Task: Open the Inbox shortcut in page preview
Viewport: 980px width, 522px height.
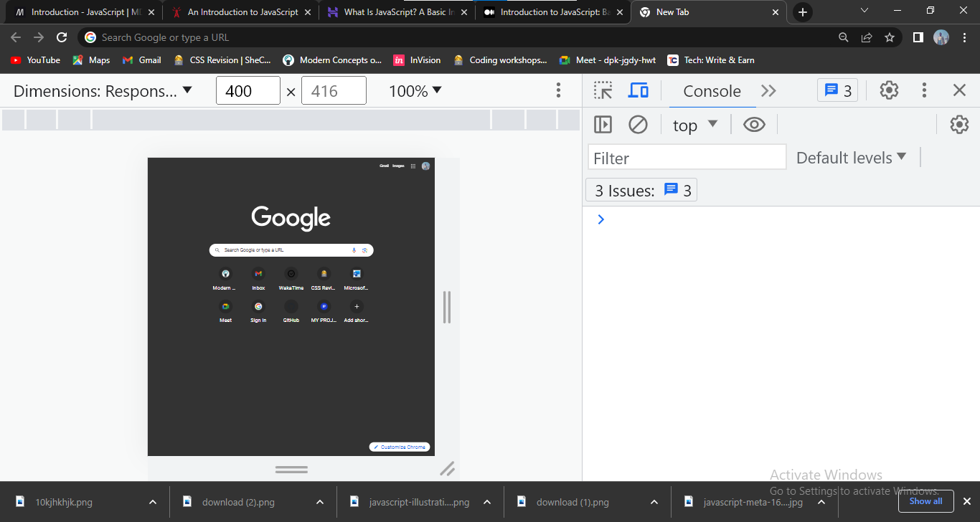Action: 258,278
